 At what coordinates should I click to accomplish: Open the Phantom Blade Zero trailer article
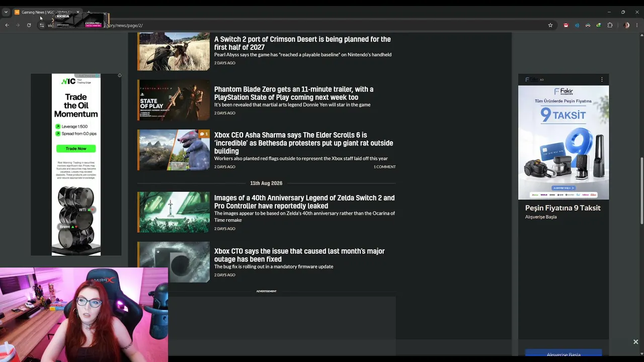(x=294, y=94)
